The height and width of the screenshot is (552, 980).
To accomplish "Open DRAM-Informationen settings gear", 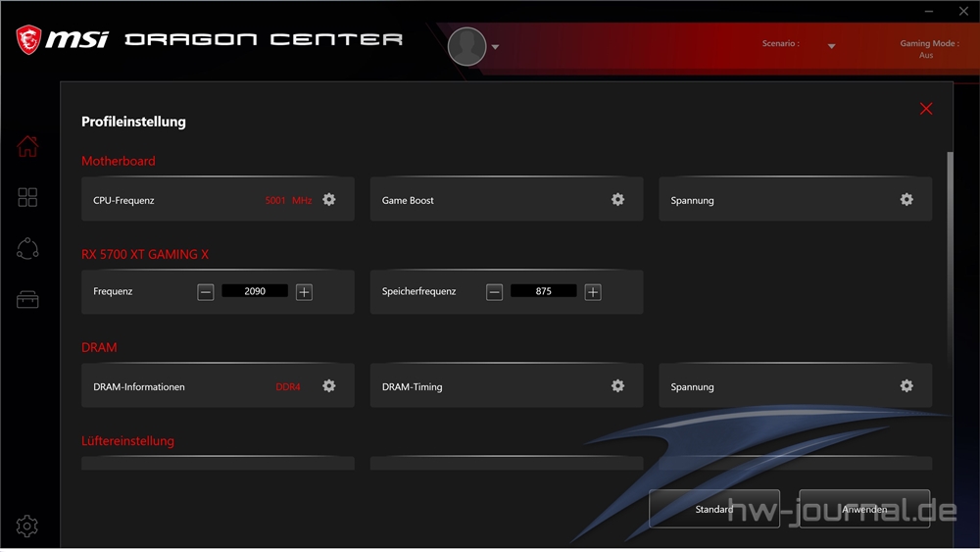I will click(329, 385).
